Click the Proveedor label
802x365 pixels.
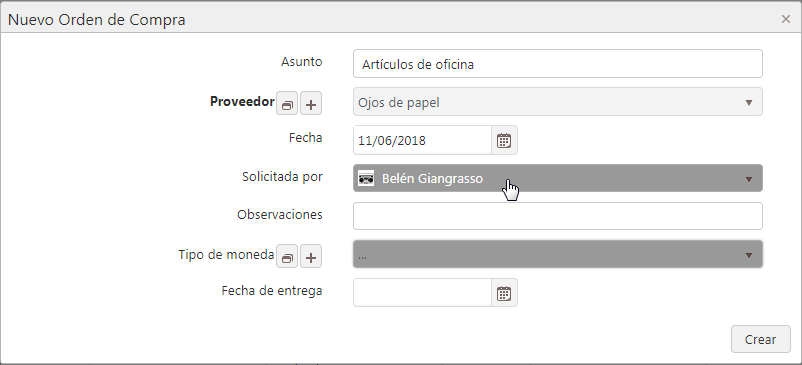(242, 102)
